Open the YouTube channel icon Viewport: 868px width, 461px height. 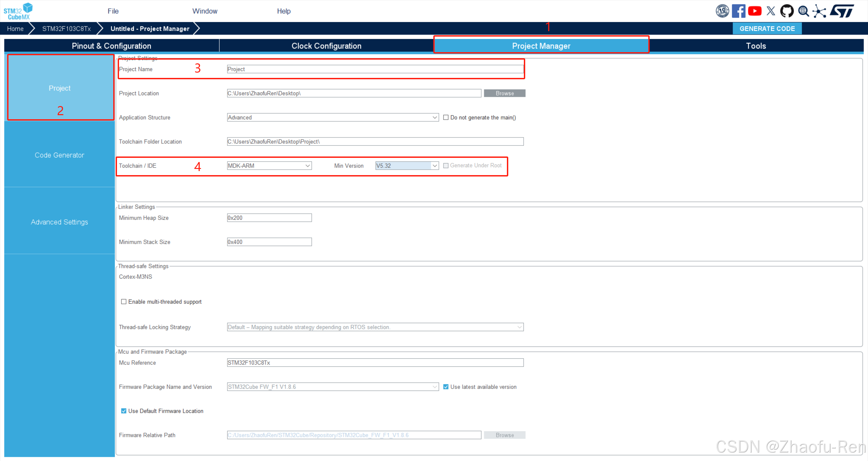755,11
